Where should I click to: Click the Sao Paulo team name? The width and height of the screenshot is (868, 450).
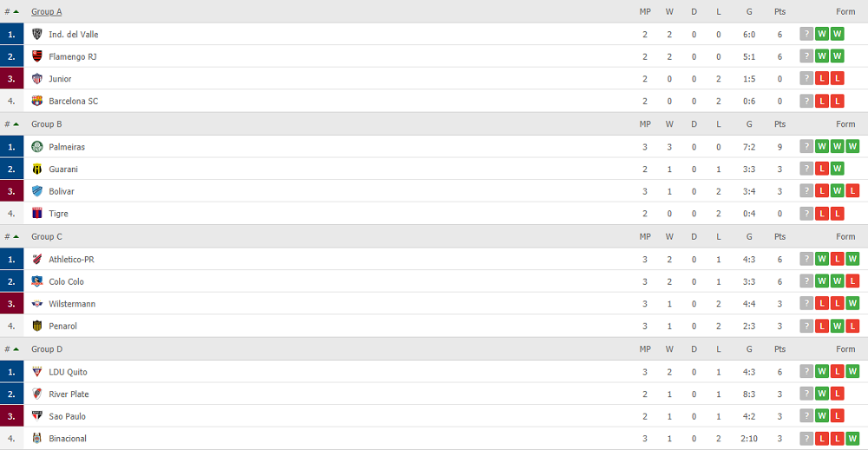[67, 416]
